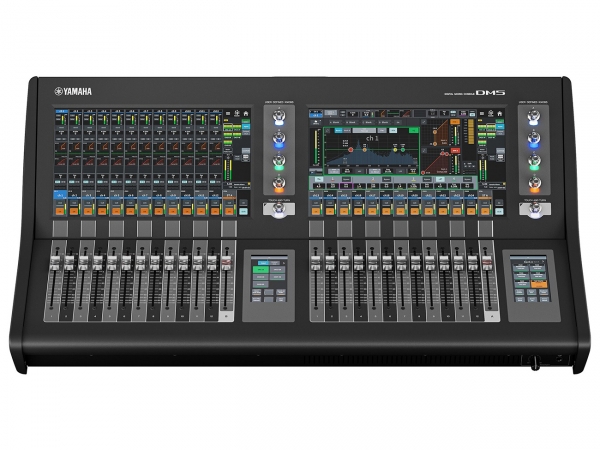Open the wide EQ type selector above graph
Screen dimensions: 600x450
click(x=364, y=130)
